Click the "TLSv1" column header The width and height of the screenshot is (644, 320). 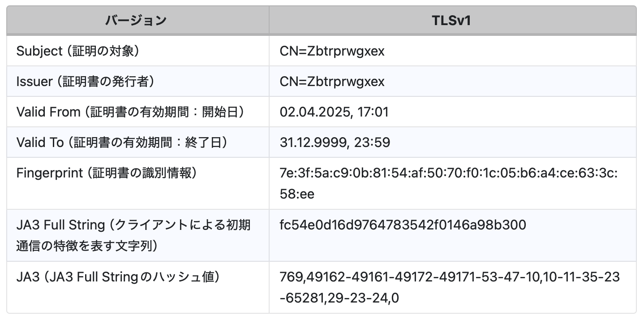tap(452, 20)
